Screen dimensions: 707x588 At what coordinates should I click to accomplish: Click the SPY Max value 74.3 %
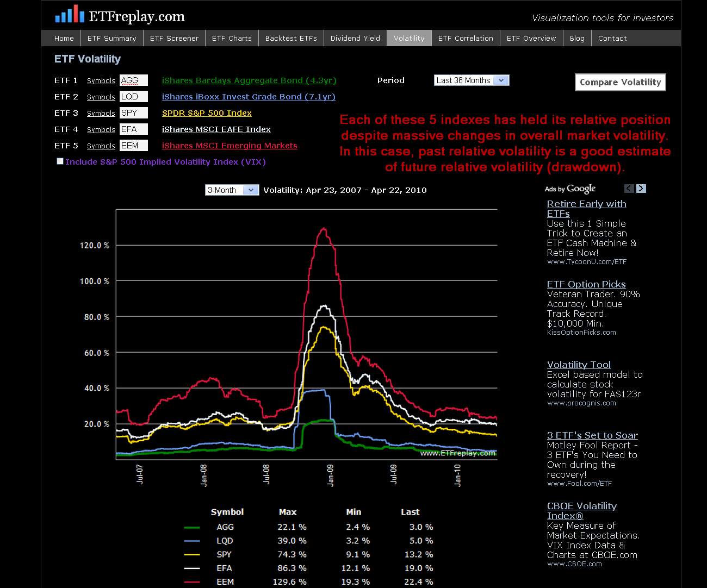point(292,554)
